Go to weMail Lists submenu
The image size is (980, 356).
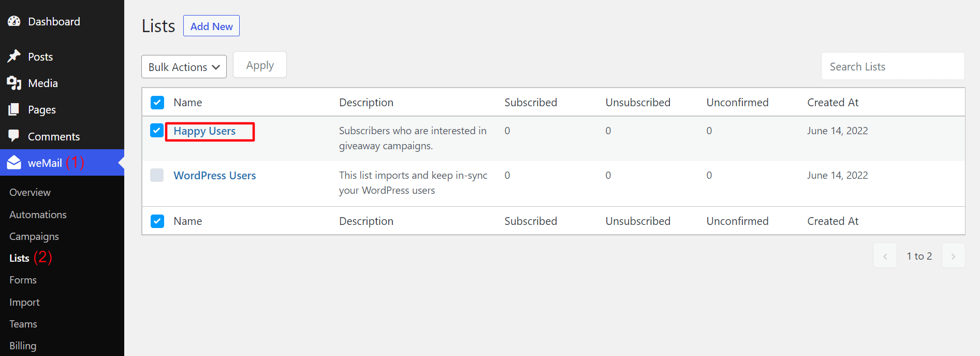coord(19,258)
